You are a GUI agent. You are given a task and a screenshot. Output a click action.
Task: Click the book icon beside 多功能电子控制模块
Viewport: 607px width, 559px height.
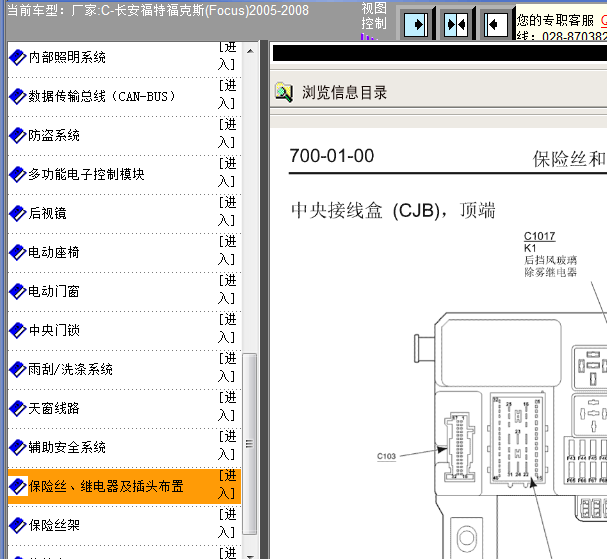(x=17, y=175)
